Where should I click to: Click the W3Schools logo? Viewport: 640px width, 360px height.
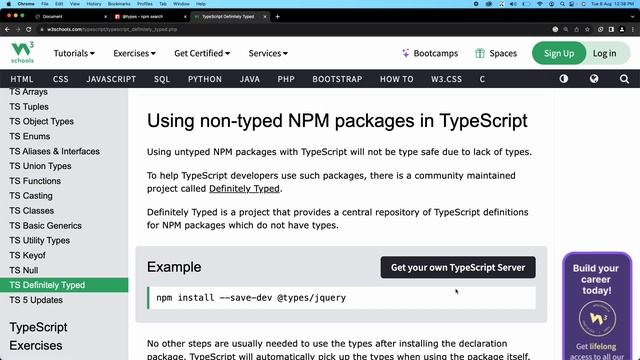[22, 53]
